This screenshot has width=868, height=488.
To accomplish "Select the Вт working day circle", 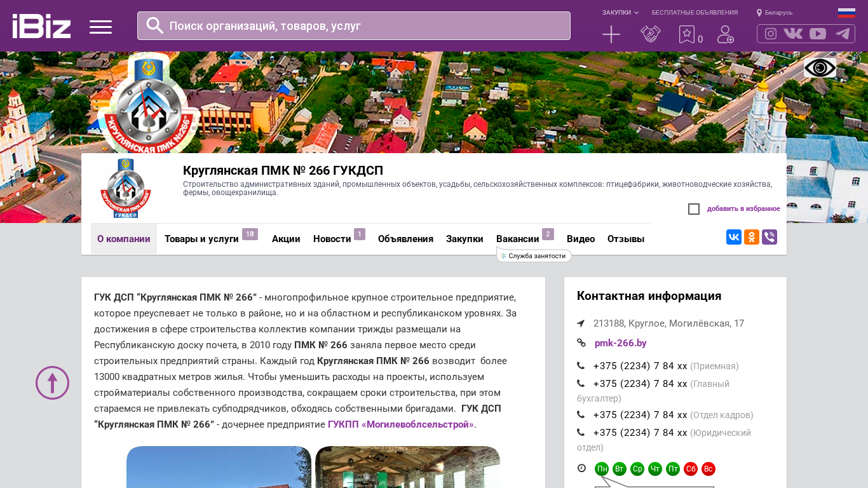I will coord(620,469).
